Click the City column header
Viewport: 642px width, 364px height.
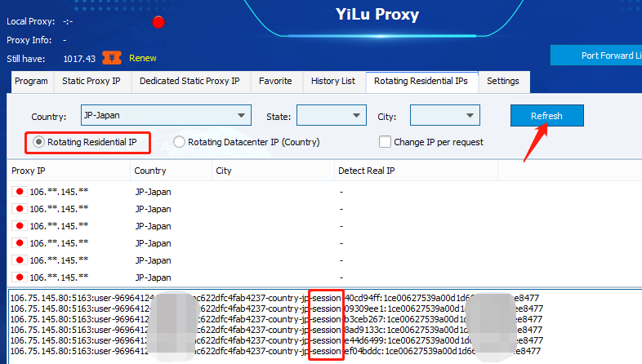pos(273,171)
